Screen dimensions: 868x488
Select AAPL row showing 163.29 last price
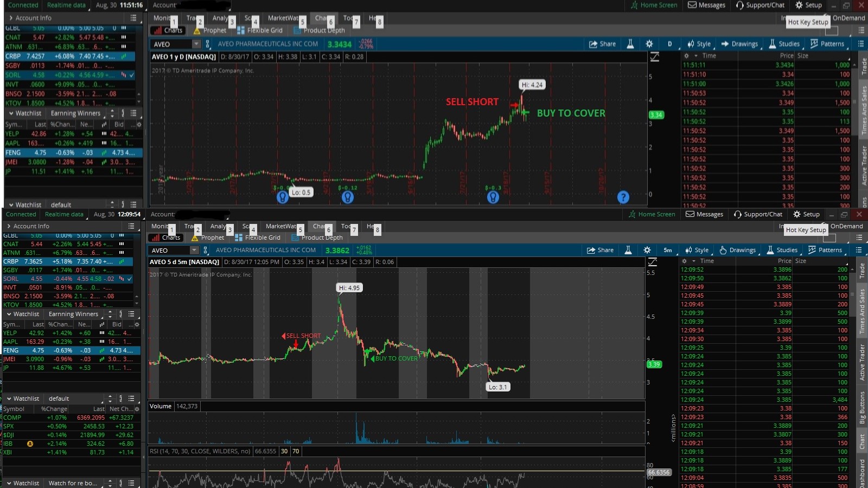tap(71, 342)
